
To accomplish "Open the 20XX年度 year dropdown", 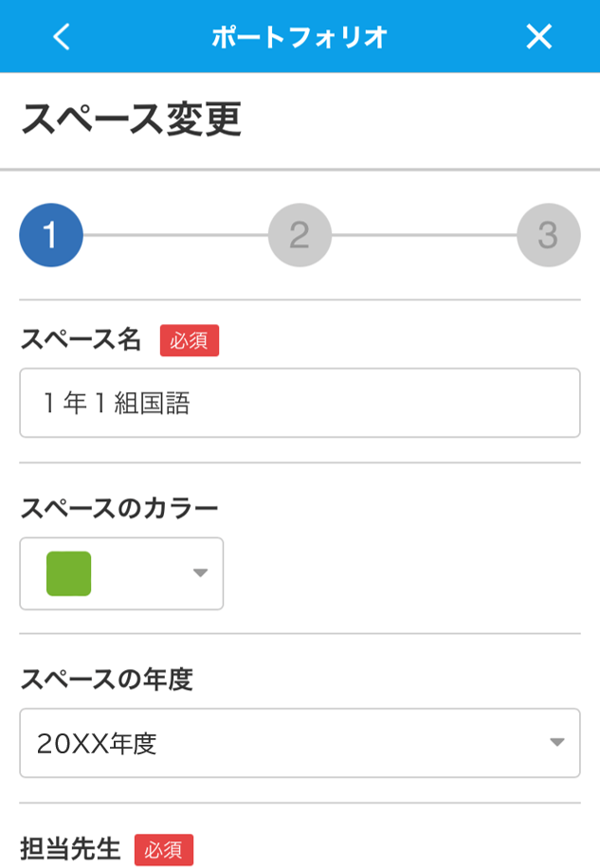I will click(x=300, y=742).
